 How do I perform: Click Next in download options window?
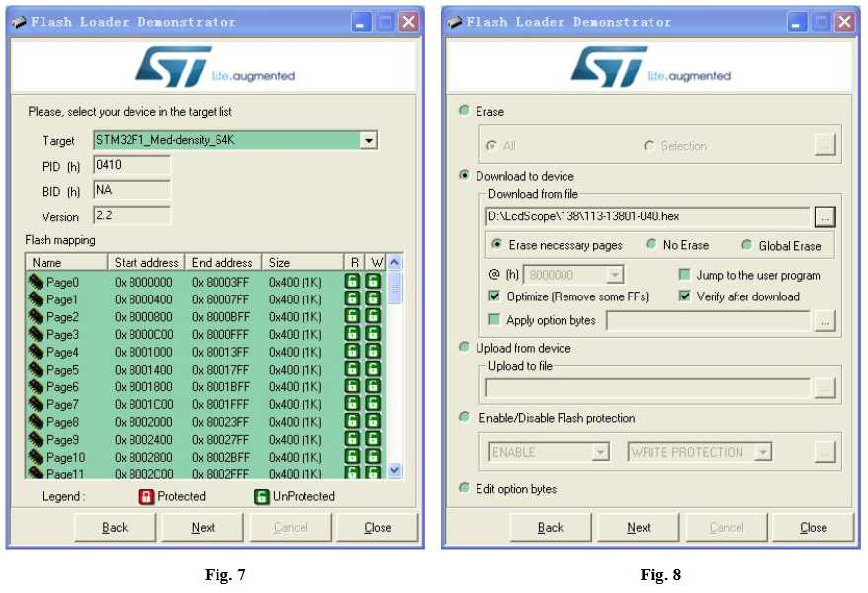(639, 527)
